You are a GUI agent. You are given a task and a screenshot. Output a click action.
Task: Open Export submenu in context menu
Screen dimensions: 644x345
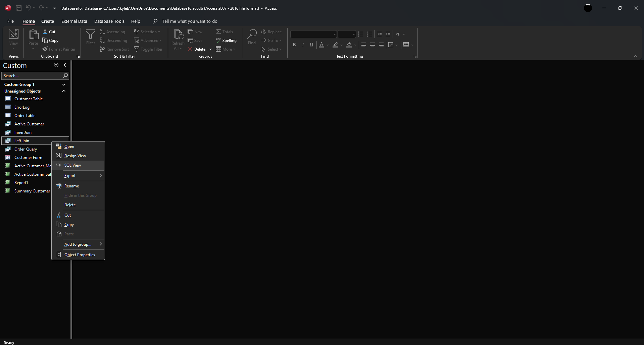tap(78, 176)
